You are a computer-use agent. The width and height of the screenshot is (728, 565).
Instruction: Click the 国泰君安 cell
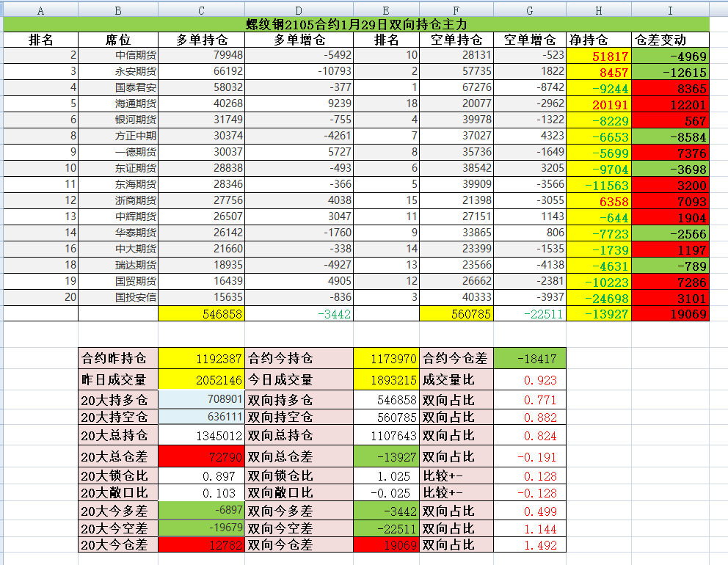click(118, 88)
